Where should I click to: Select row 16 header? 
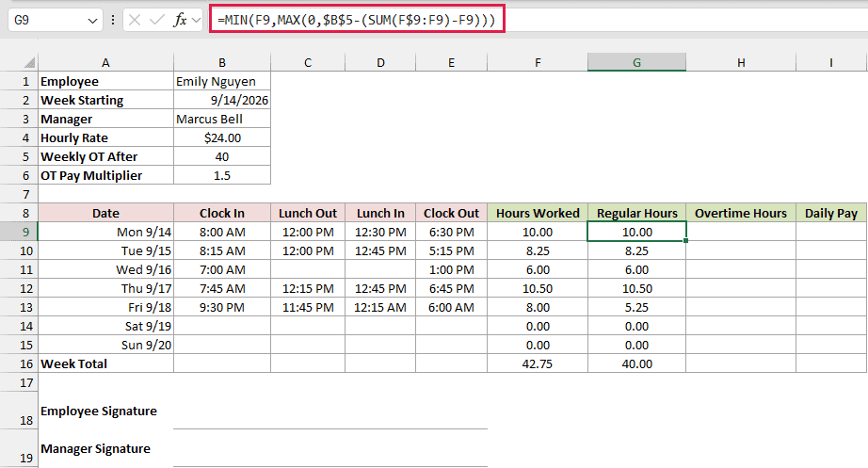[x=19, y=363]
